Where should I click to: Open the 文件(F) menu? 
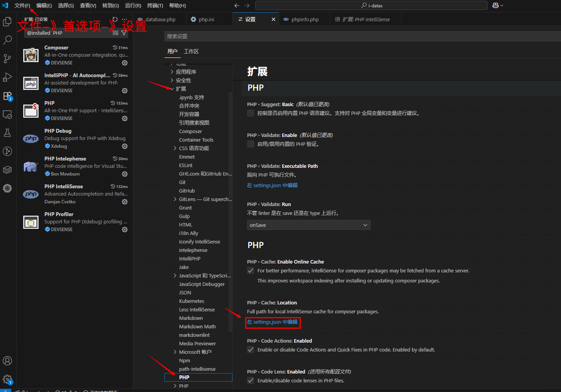coord(22,5)
